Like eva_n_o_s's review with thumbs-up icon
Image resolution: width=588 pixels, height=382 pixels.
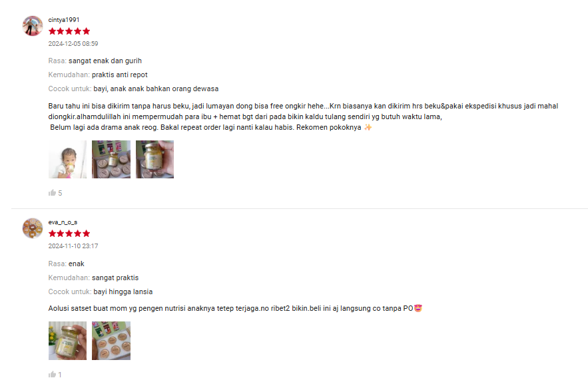coord(52,374)
